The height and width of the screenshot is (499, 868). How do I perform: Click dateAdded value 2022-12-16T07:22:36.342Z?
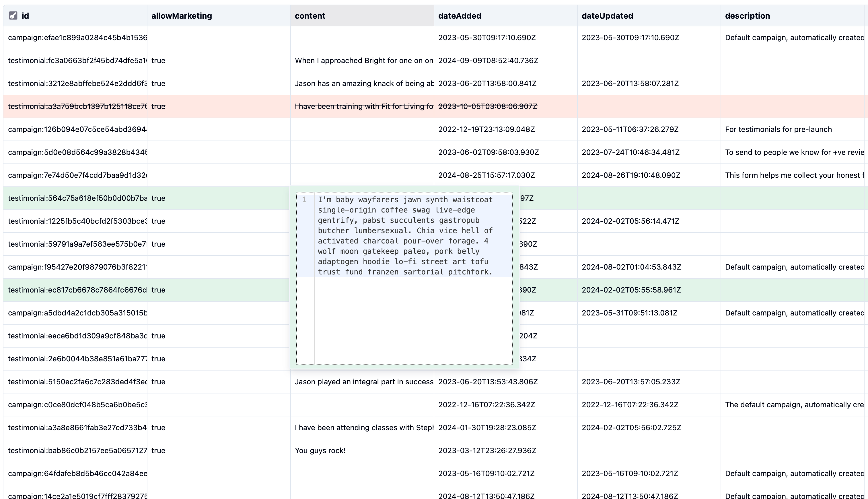point(486,405)
